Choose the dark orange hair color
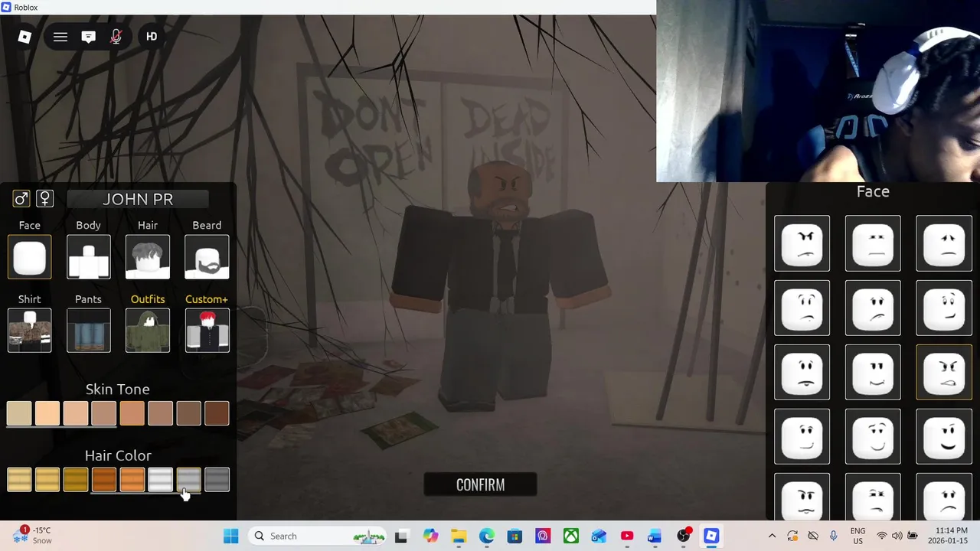The image size is (980, 551). coord(104,480)
